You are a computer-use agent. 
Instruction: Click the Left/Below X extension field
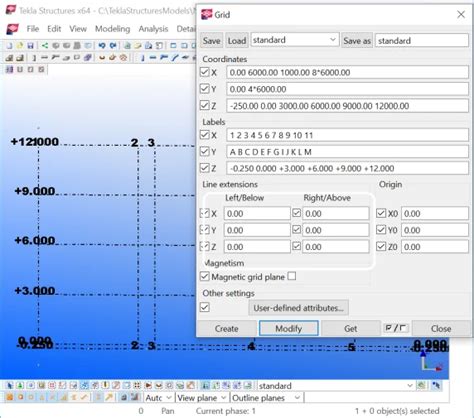point(257,213)
